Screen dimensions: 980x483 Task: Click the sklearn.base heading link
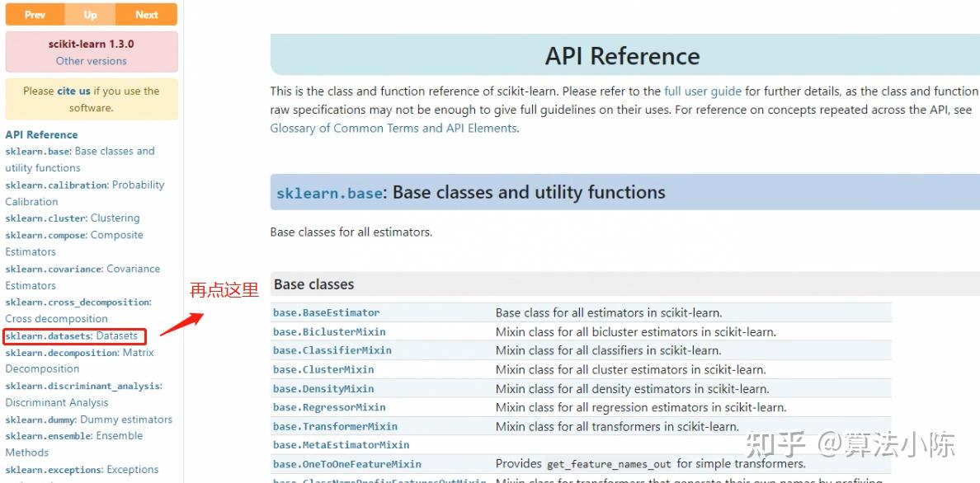329,194
